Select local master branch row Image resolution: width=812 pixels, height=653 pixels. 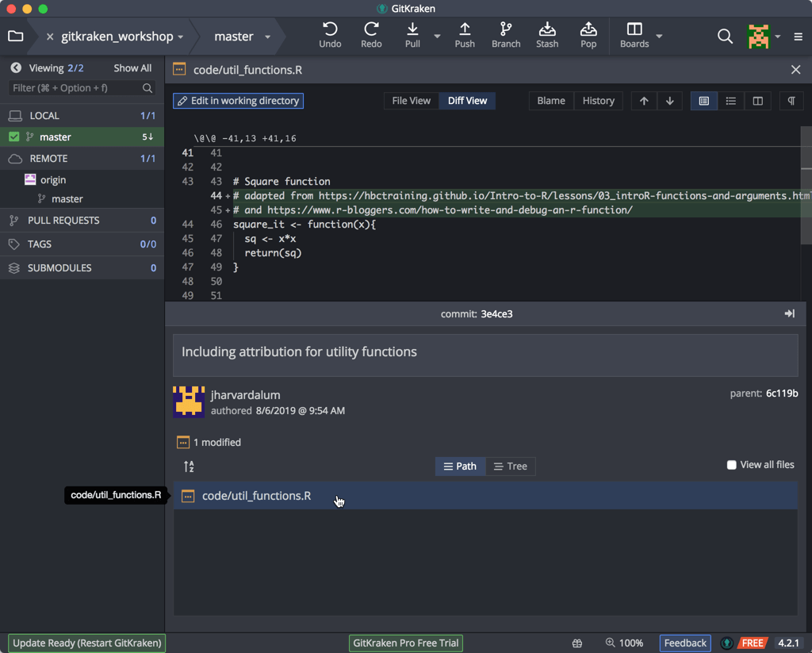82,136
